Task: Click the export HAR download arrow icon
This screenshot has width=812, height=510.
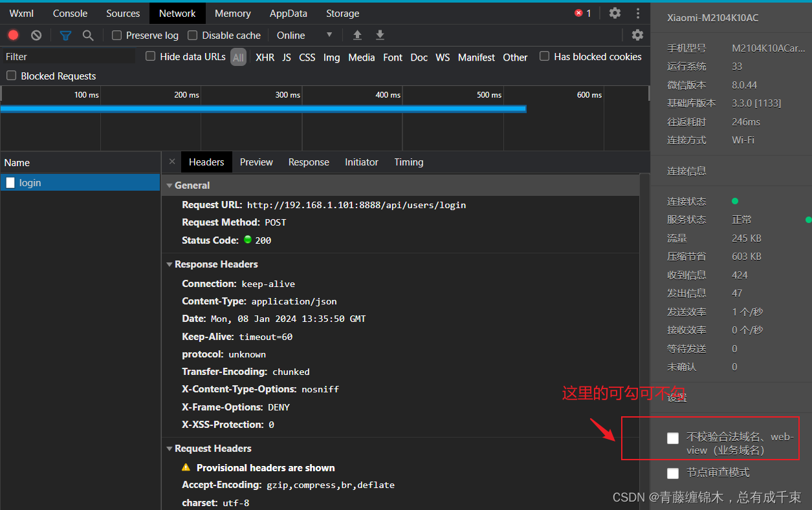Action: click(380, 35)
